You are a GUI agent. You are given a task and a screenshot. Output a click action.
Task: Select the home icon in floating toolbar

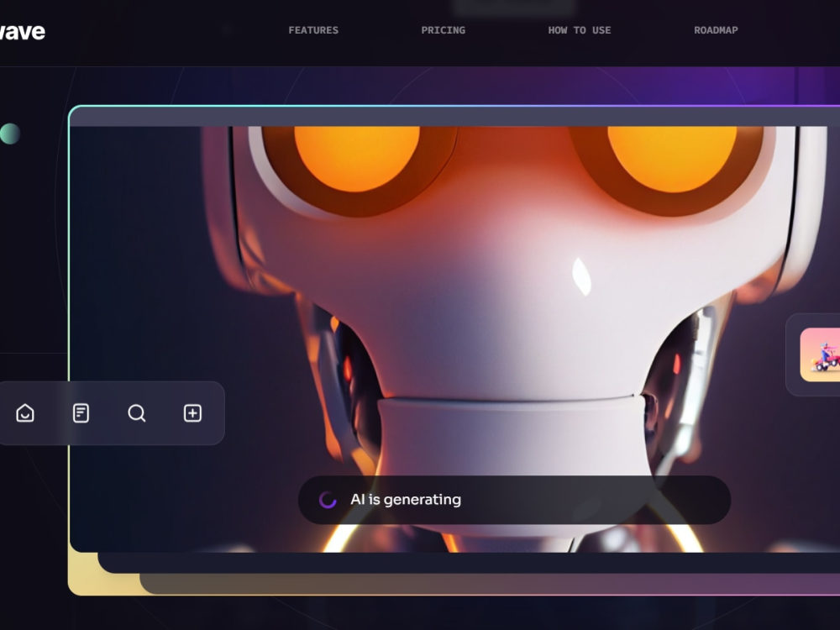coord(25,413)
